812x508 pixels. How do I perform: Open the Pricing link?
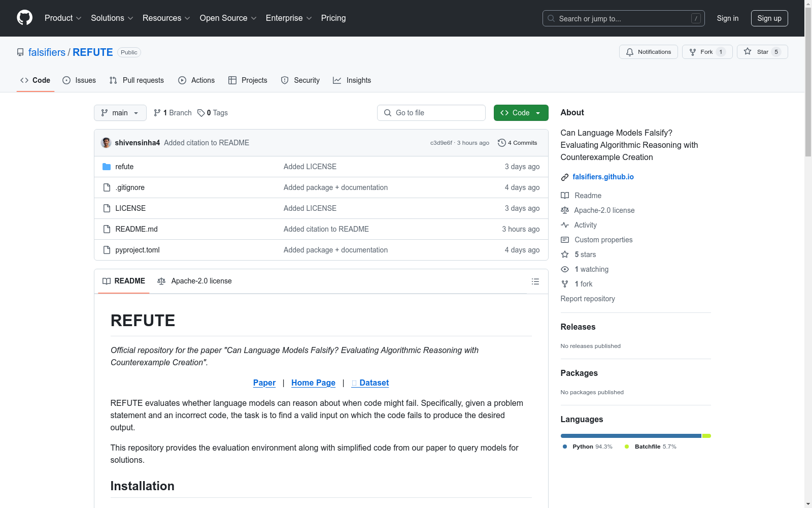[x=333, y=18]
